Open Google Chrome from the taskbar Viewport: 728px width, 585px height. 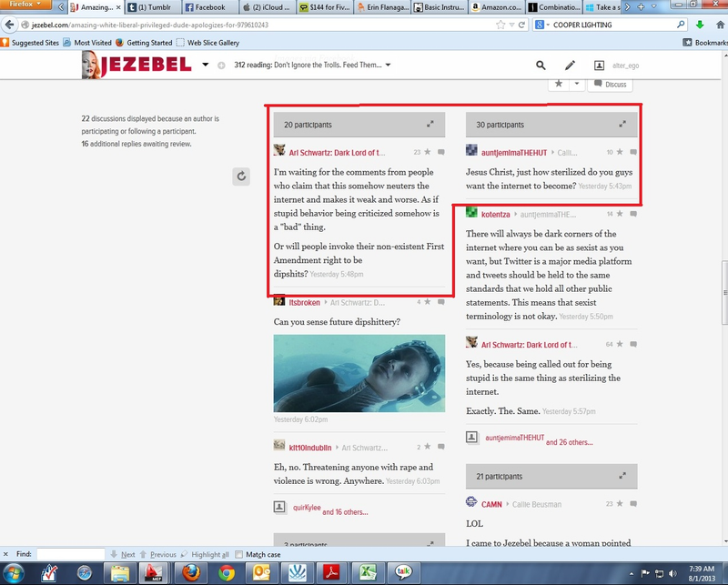pyautogui.click(x=227, y=573)
